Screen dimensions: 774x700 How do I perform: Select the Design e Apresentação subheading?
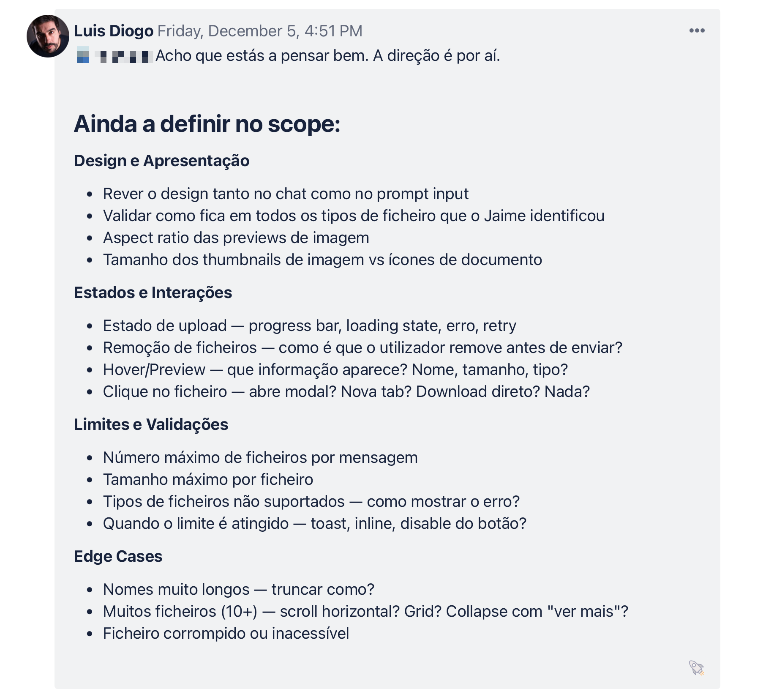tap(161, 161)
